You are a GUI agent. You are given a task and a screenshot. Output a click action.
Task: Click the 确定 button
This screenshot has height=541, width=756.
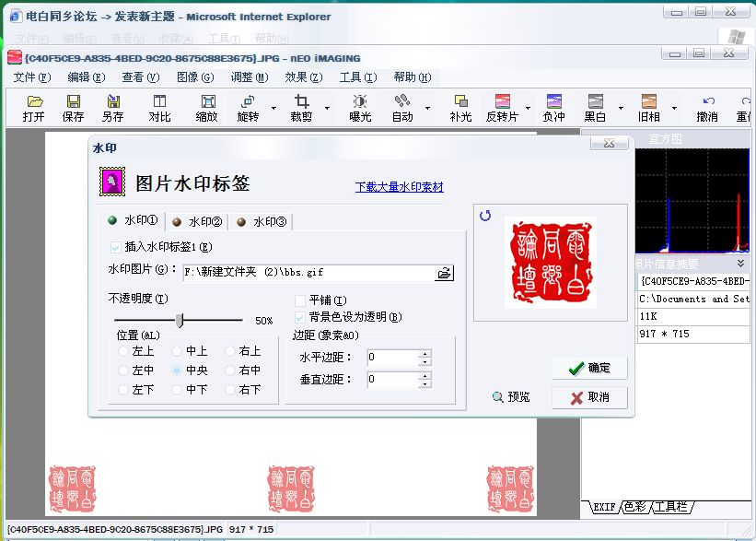click(589, 368)
